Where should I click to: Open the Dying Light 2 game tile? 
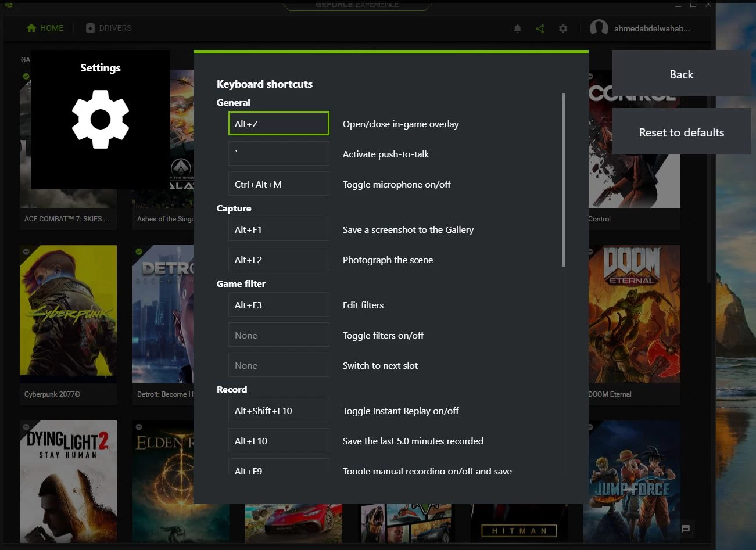[x=68, y=481]
